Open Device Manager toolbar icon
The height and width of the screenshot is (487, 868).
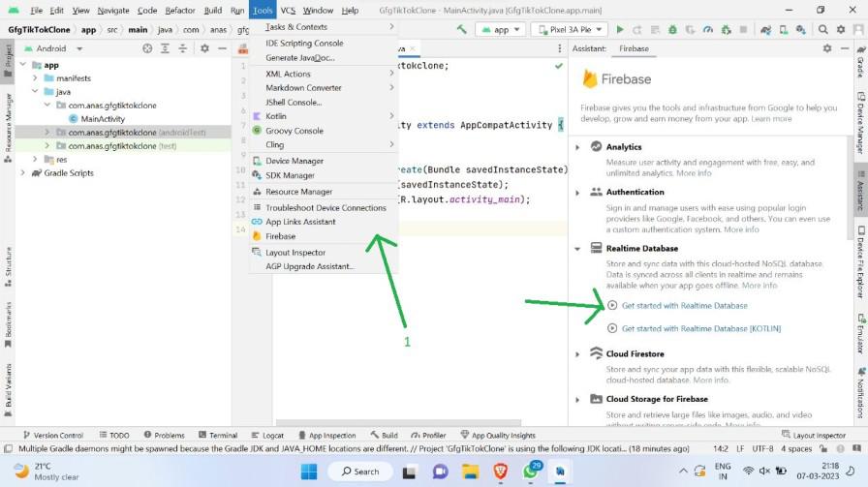click(784, 29)
